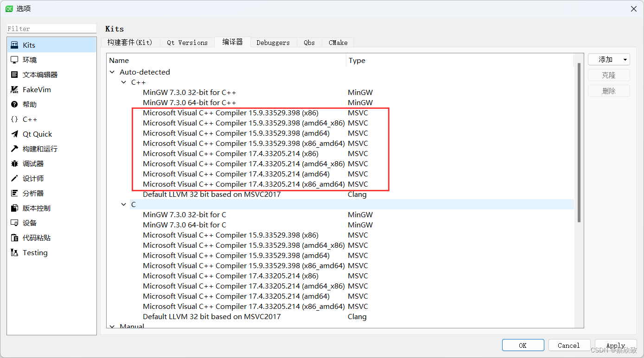Open the FakeVim settings icon
This screenshot has width=644, height=358.
click(14, 89)
